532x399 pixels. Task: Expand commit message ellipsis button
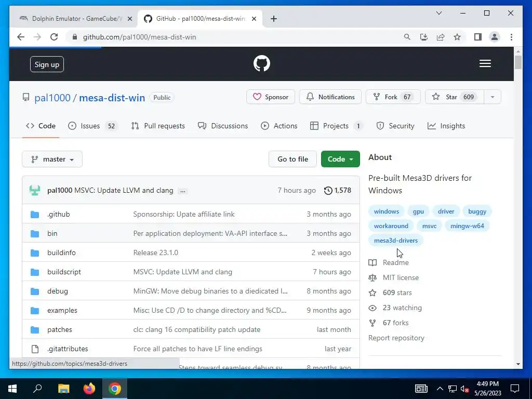(x=182, y=191)
